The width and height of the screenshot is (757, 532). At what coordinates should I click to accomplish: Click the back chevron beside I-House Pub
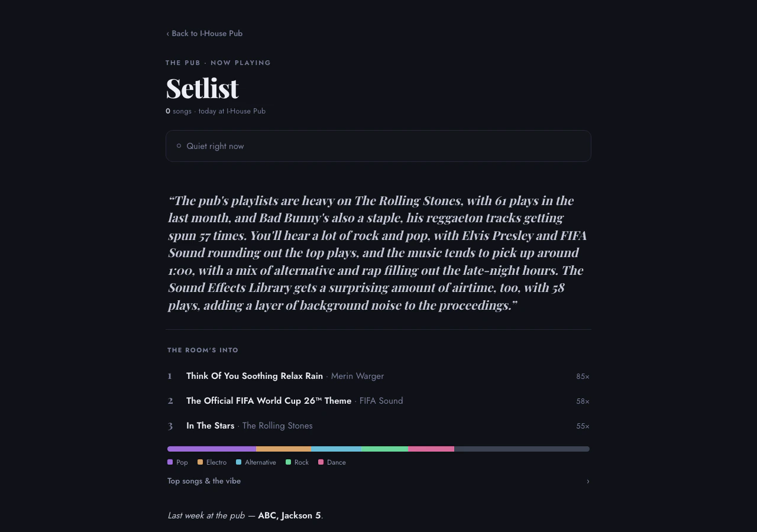167,34
